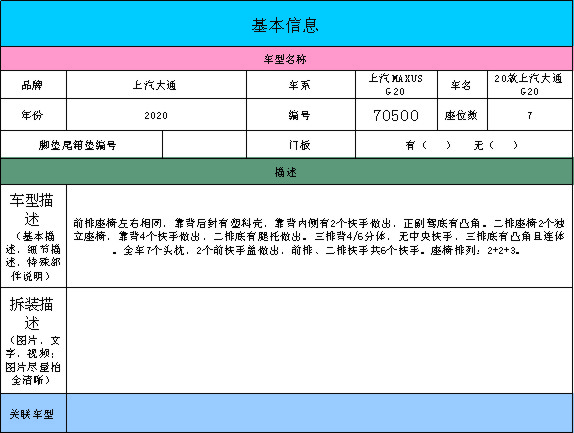The width and height of the screenshot is (574, 433).
Task: Click the 门板 label cell
Action: pos(301,145)
